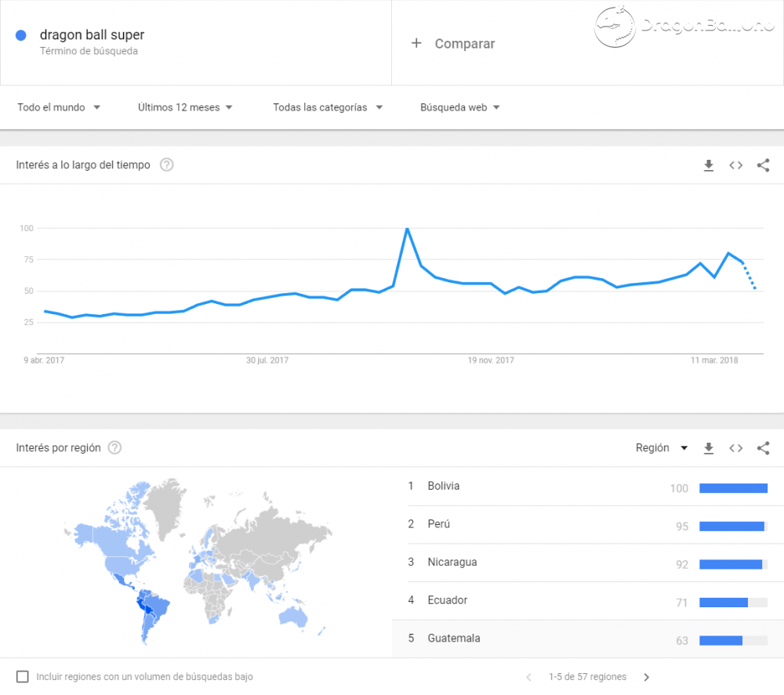
Task: Download interest over time chart data
Action: click(x=709, y=165)
